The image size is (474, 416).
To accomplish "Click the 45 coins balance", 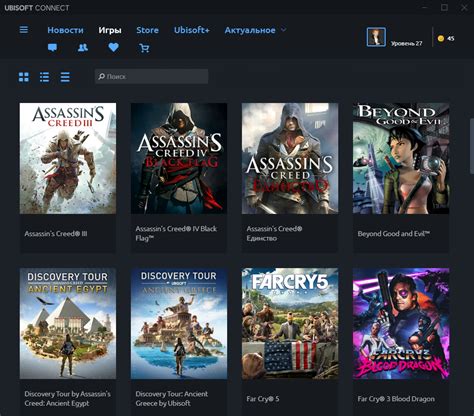I will (451, 38).
